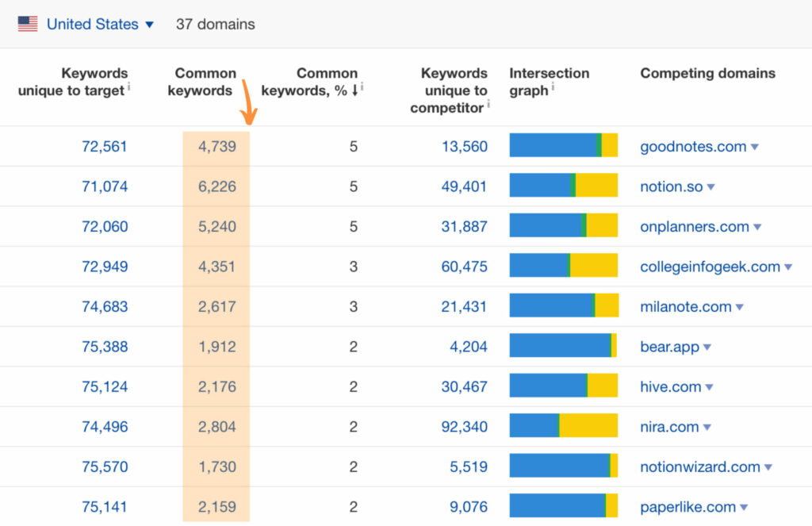Click 6,226 common keywords for notion.so
Viewport: 812px width, 526px height.
[216, 187]
